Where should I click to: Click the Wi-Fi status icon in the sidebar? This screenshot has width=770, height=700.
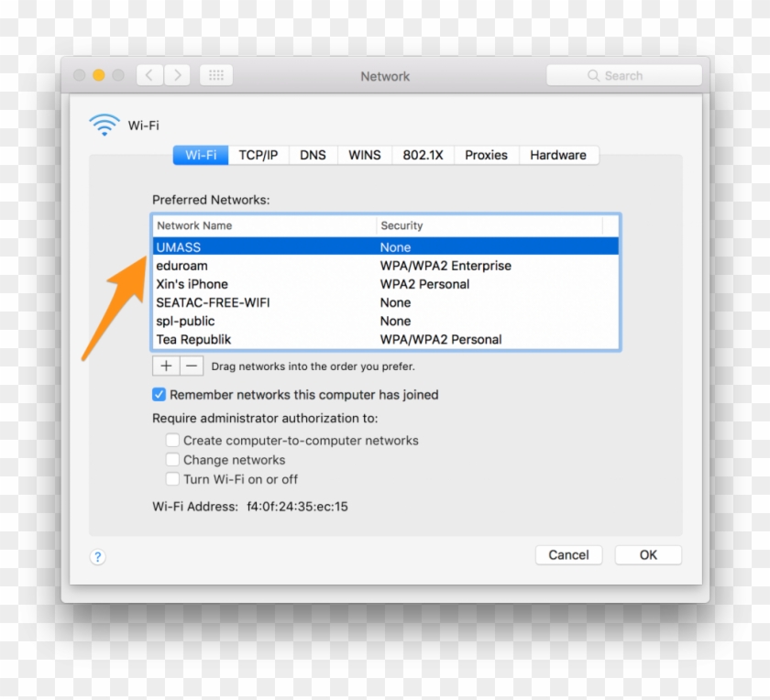tap(104, 122)
